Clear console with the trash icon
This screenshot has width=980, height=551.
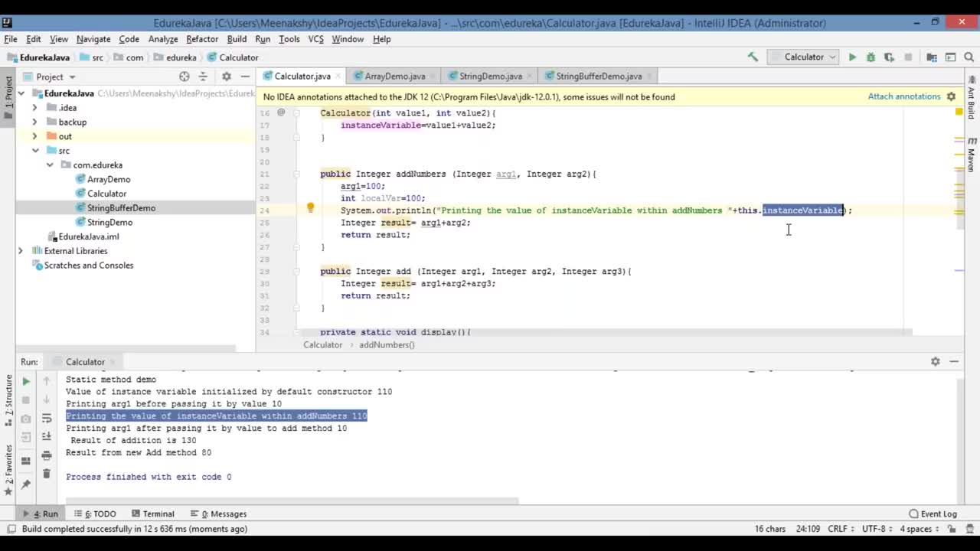[x=47, y=474]
